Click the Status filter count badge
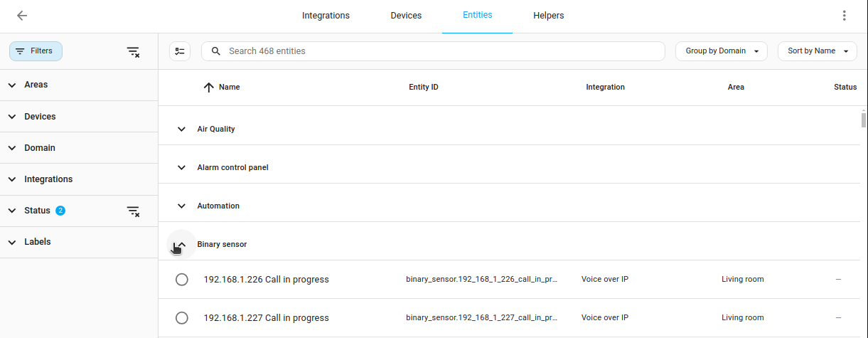The width and height of the screenshot is (868, 338). pyautogui.click(x=60, y=211)
